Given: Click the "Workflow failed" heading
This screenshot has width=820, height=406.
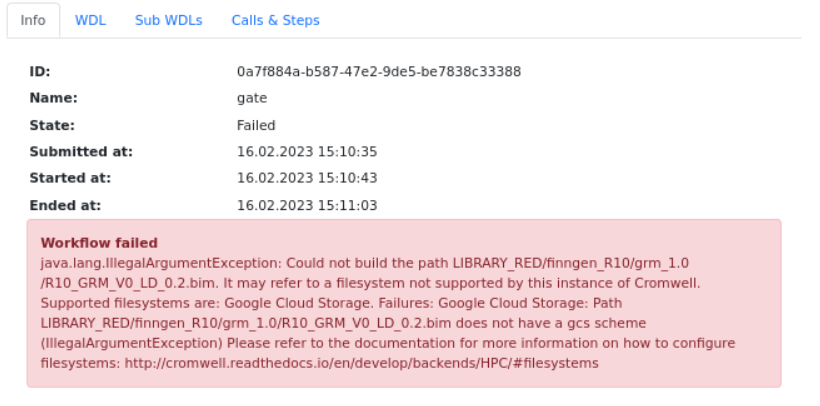Looking at the screenshot, I should 99,243.
